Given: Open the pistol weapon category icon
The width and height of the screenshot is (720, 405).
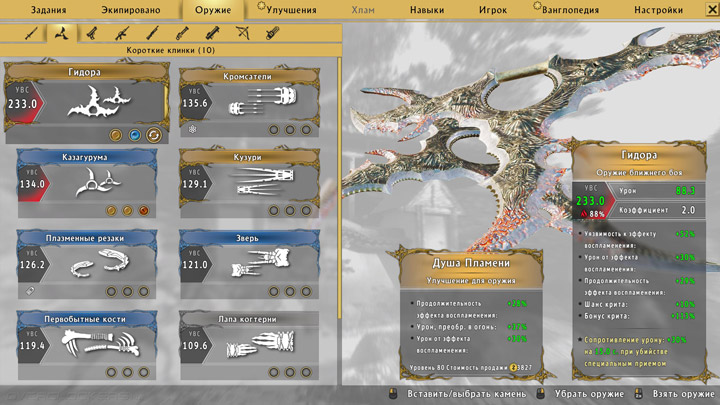Looking at the screenshot, I should [x=92, y=34].
